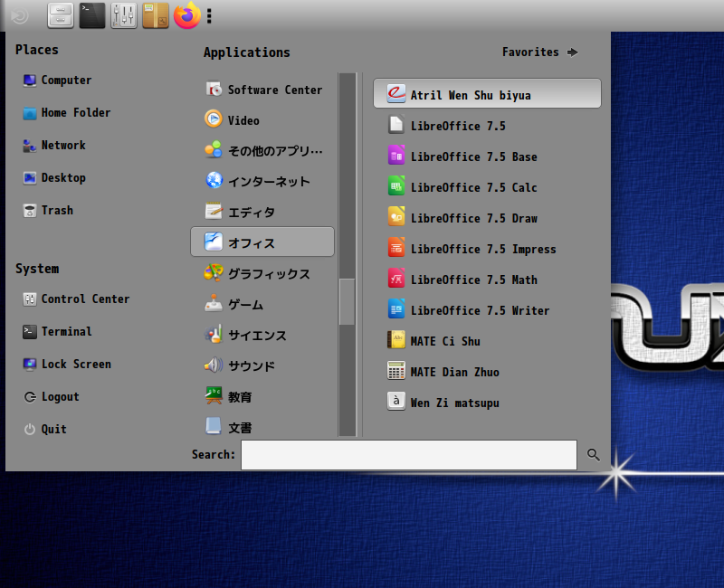Select グラフィックス category
Screen dimensions: 724x588
point(262,274)
